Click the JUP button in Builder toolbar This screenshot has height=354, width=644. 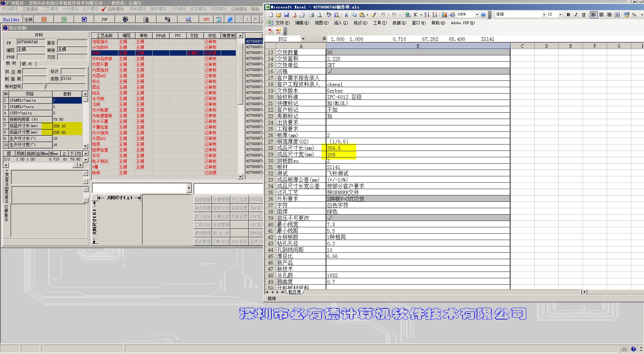(105, 19)
